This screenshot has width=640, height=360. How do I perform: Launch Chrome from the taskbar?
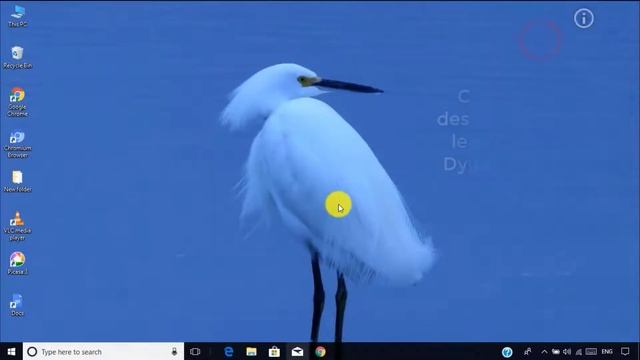[320, 351]
